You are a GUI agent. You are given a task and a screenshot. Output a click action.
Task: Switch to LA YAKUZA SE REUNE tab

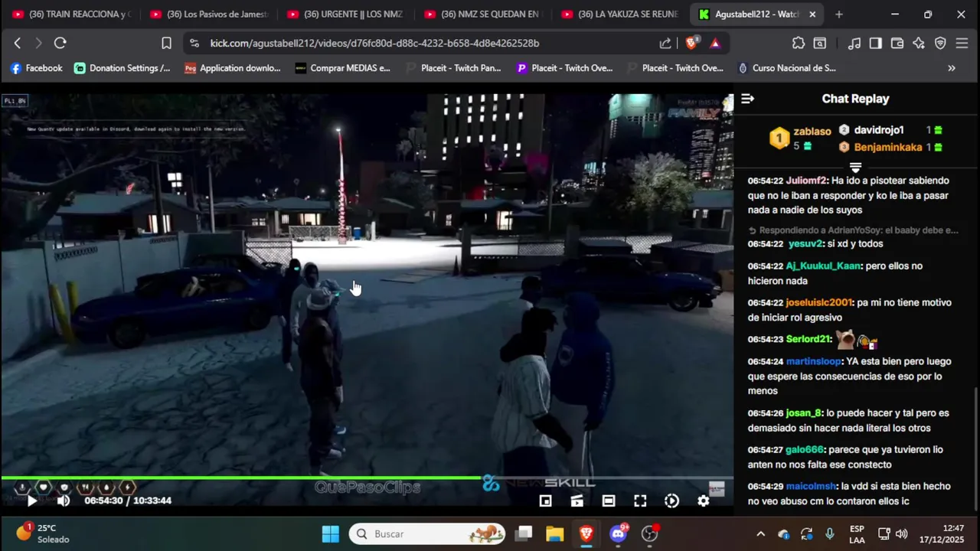coord(620,15)
